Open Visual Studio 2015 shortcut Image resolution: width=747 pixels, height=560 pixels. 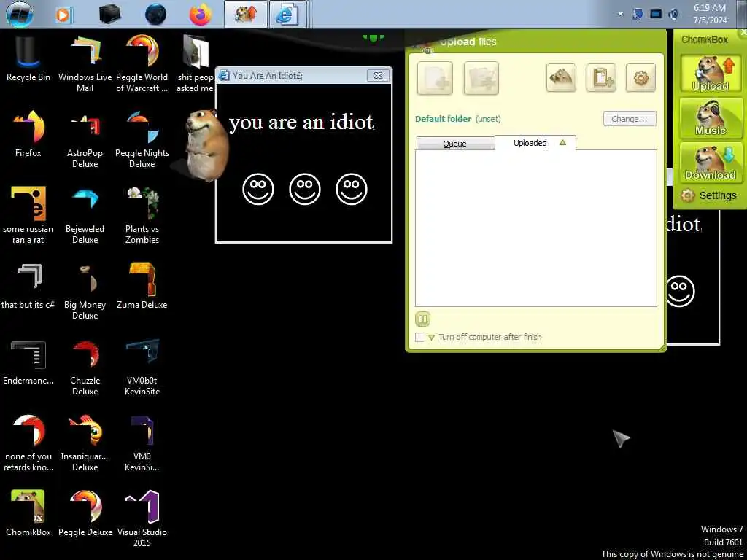tap(142, 518)
